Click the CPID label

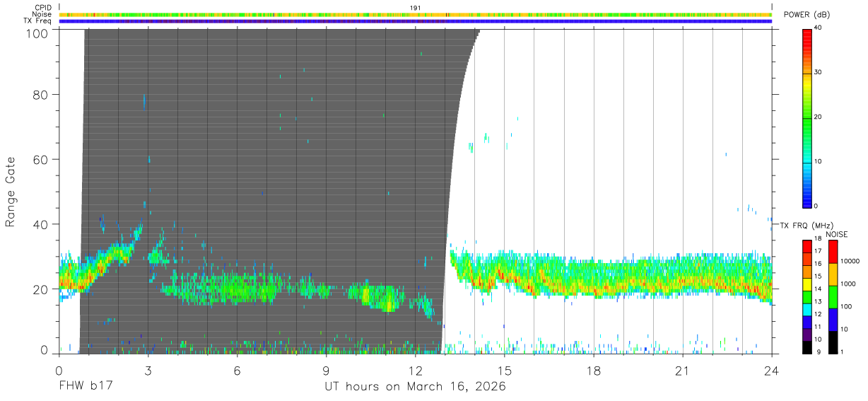pyautogui.click(x=44, y=8)
